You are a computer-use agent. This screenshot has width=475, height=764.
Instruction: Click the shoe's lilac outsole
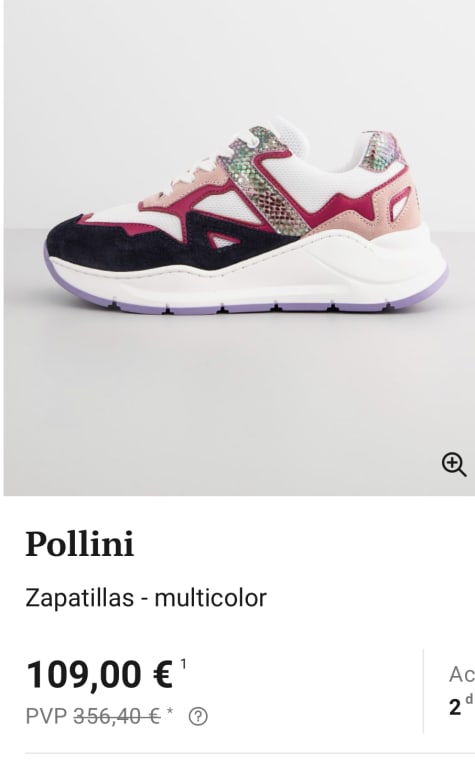point(244,307)
